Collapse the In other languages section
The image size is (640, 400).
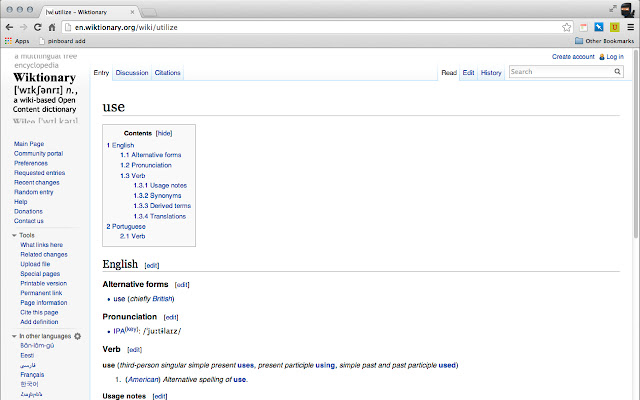(14, 336)
